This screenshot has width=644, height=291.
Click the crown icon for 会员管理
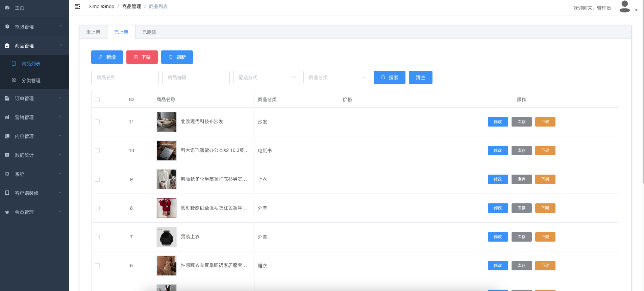(7, 212)
